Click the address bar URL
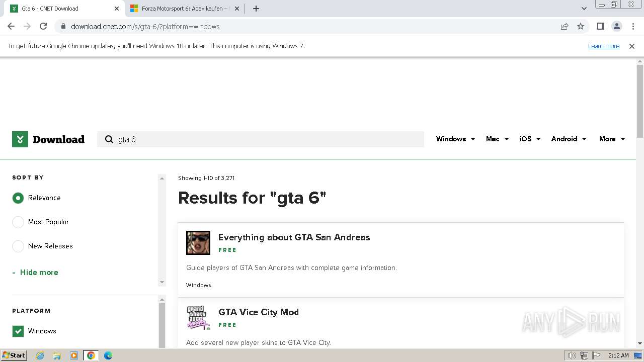 pos(145,27)
